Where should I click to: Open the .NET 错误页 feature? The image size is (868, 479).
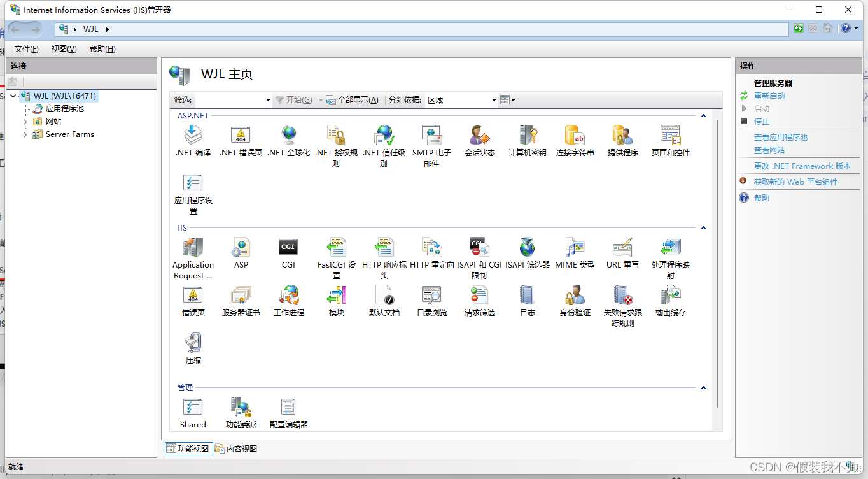pos(241,136)
